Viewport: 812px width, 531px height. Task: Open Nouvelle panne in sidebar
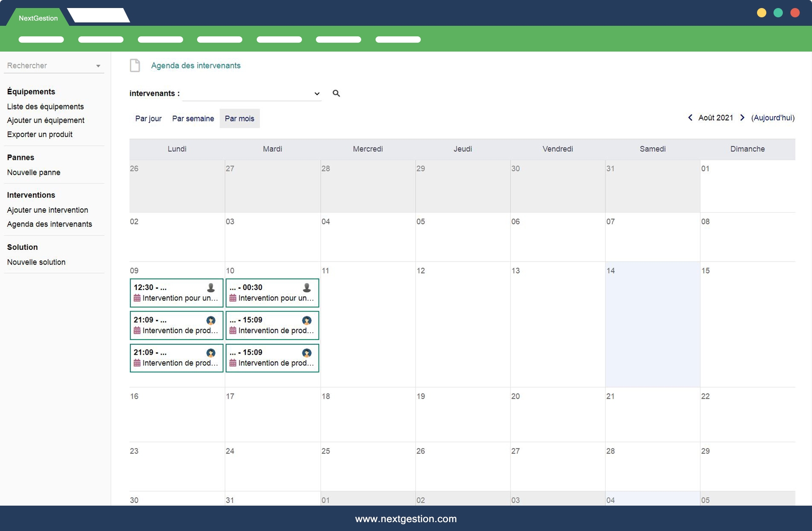point(33,172)
